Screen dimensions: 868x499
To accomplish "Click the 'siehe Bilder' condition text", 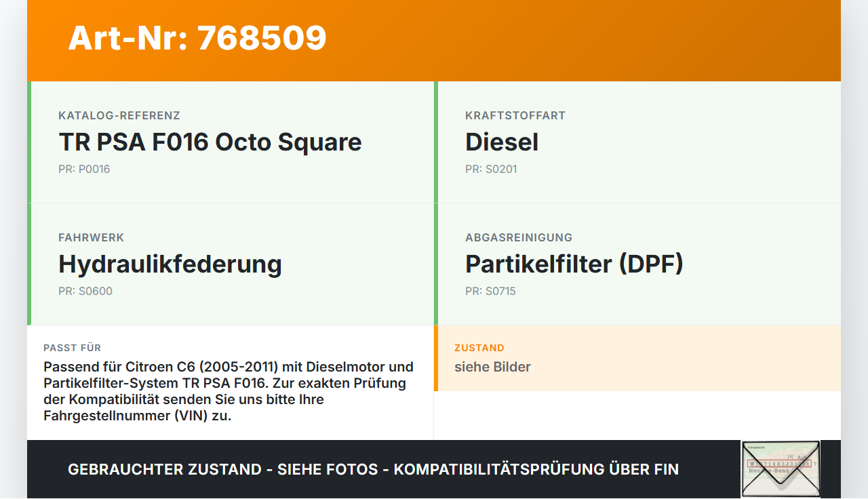I will (492, 367).
